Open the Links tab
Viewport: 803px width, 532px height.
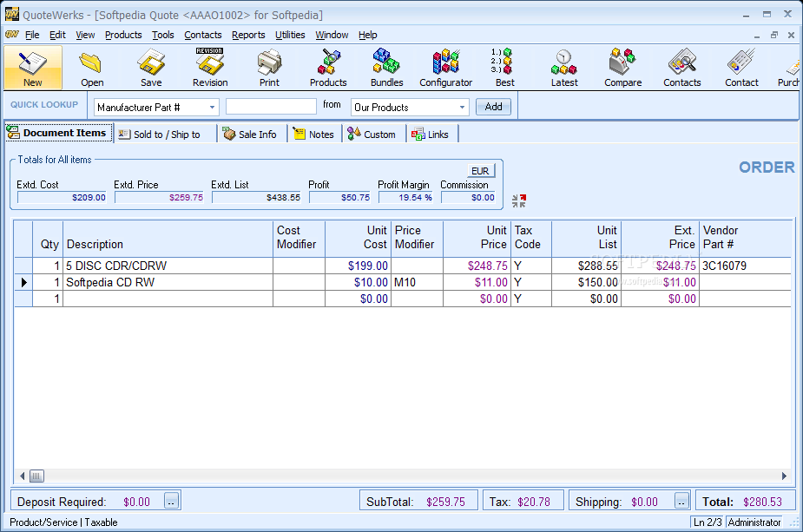click(x=431, y=135)
